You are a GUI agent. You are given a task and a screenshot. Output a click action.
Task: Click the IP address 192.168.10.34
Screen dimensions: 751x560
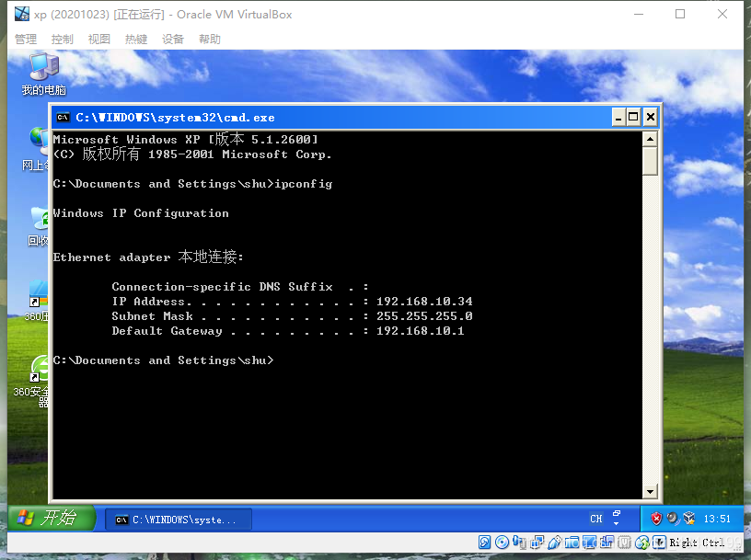point(424,301)
